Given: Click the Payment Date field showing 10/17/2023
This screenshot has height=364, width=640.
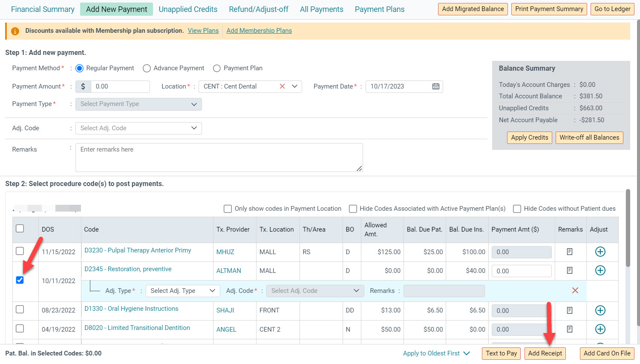Looking at the screenshot, I should [x=404, y=86].
